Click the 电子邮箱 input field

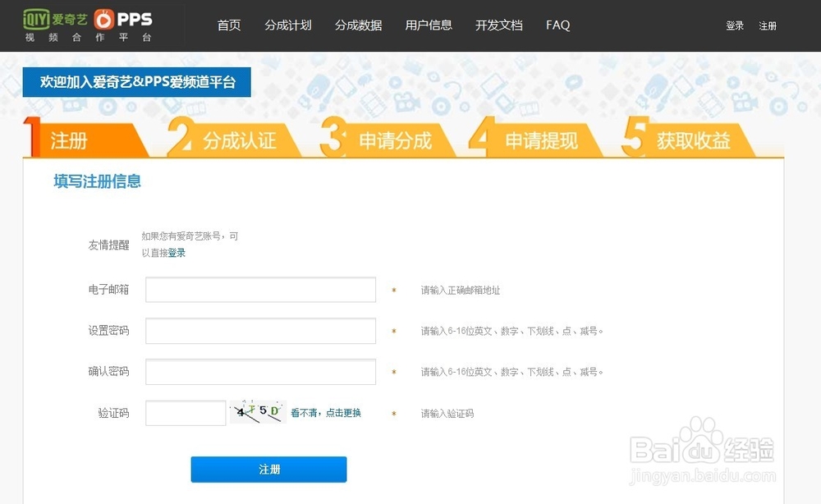(x=259, y=289)
